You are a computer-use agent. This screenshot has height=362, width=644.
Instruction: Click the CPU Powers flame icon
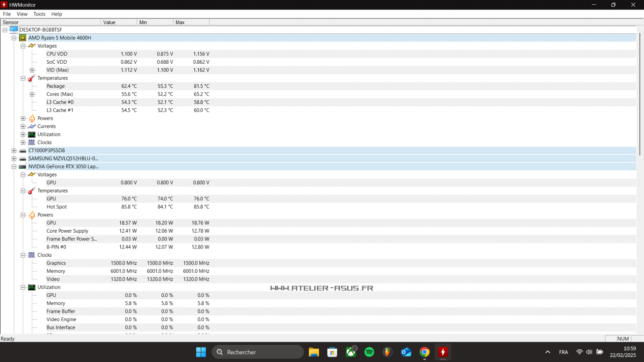(32, 118)
